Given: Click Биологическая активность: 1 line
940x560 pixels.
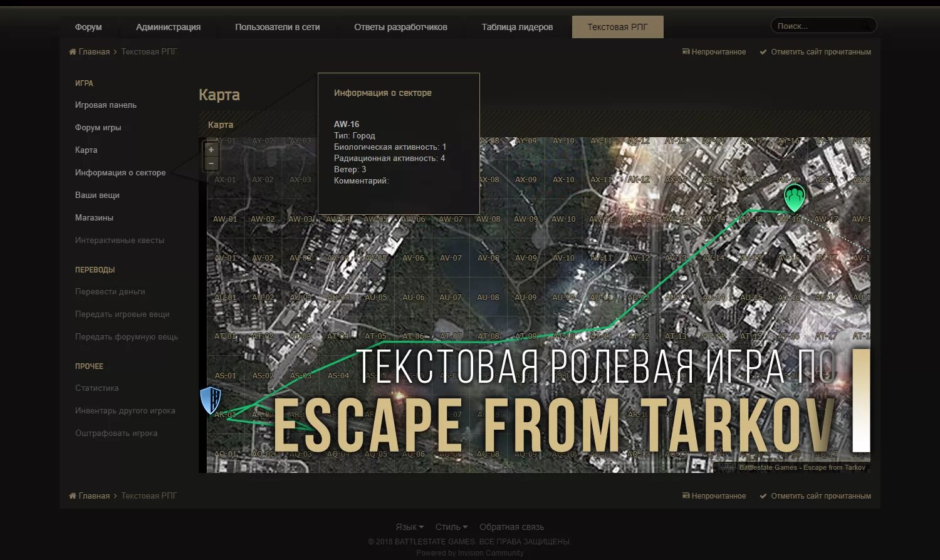Looking at the screenshot, I should click(390, 147).
